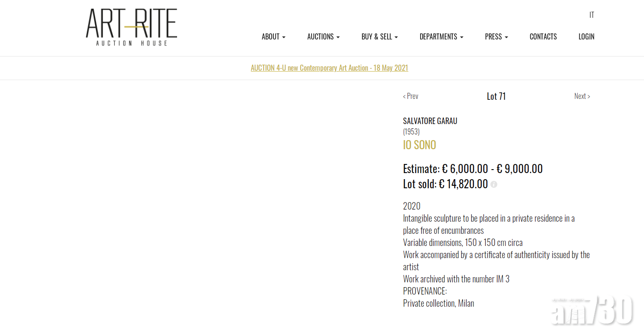This screenshot has height=334, width=644.
Task: Click the info icon beside the sold price
Action: [x=494, y=184]
